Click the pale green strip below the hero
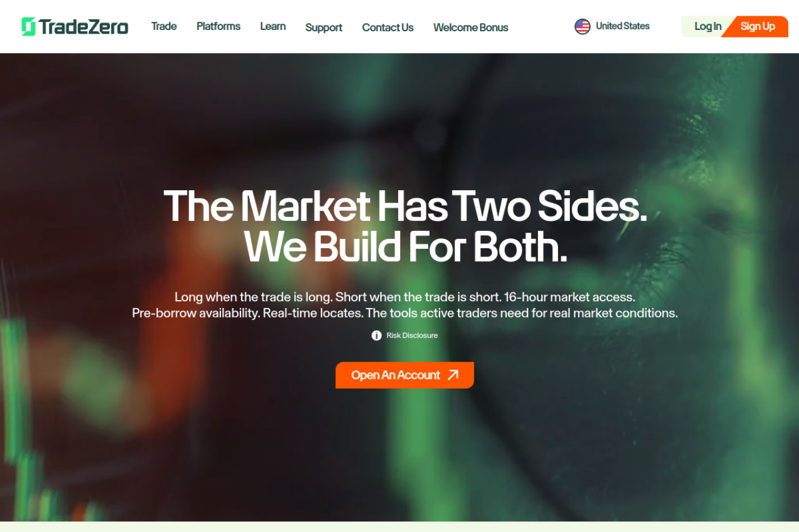The image size is (799, 532). [399, 527]
